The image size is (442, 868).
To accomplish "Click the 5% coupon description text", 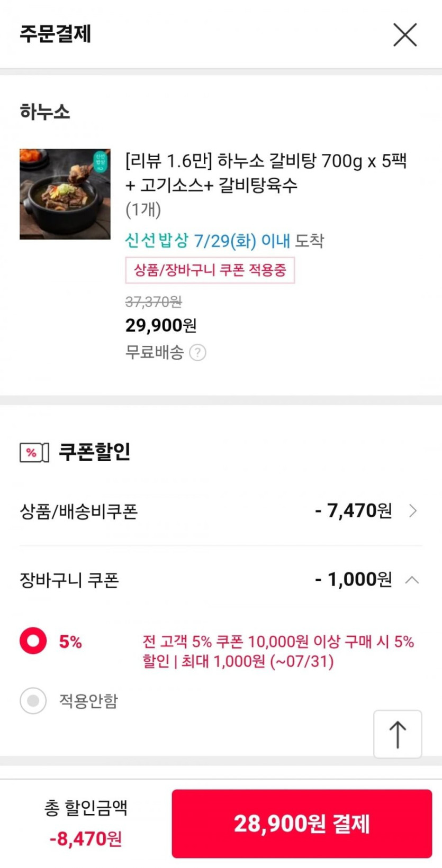I will (278, 651).
